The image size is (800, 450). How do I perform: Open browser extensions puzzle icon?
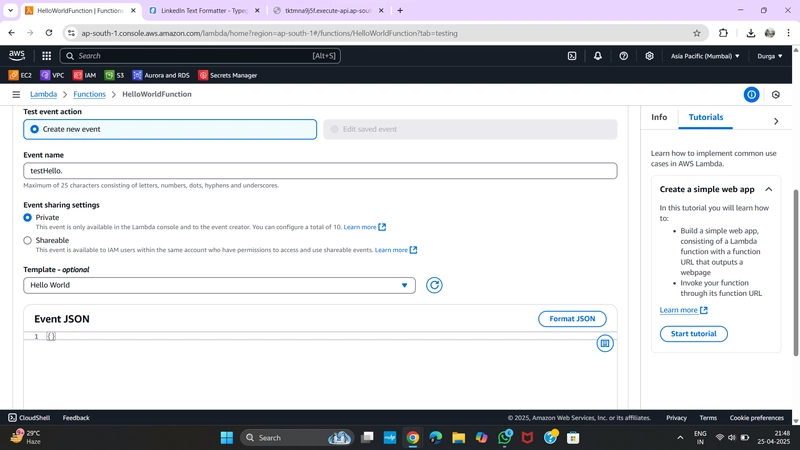[x=723, y=33]
